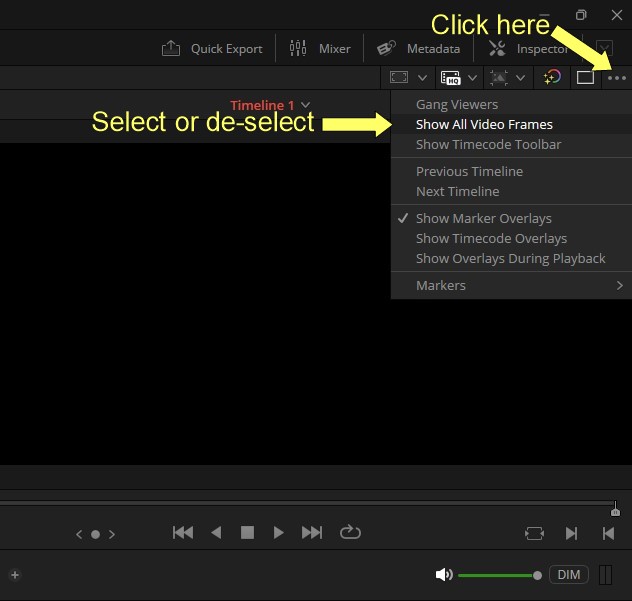Stop playback
This screenshot has width=632, height=601.
(247, 532)
